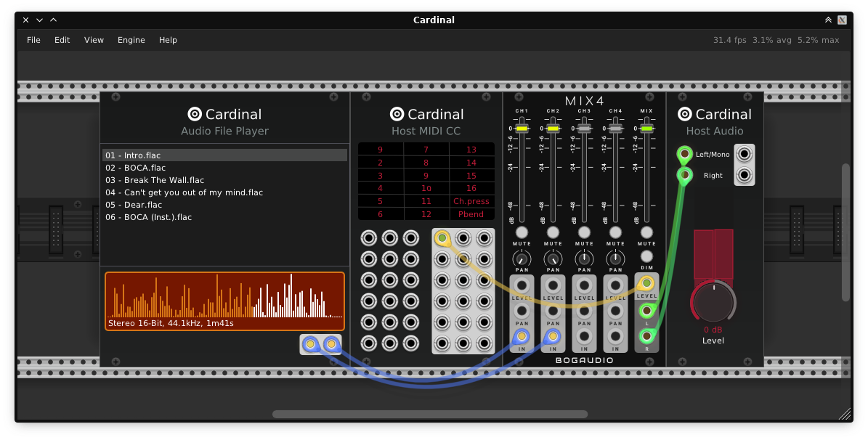This screenshot has width=868, height=440.
Task: Select 04 - Can't get you out of my mind.flac
Action: (224, 192)
